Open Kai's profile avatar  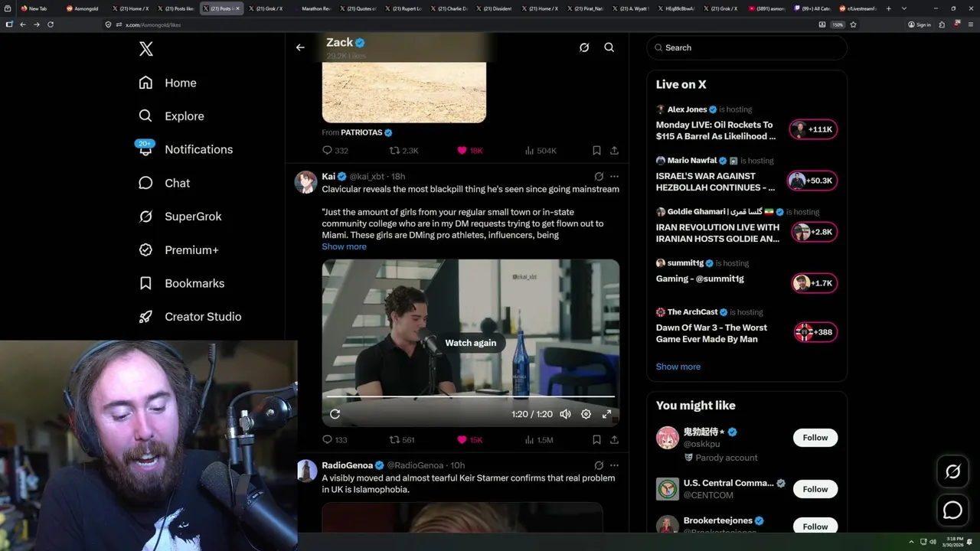[x=306, y=182]
